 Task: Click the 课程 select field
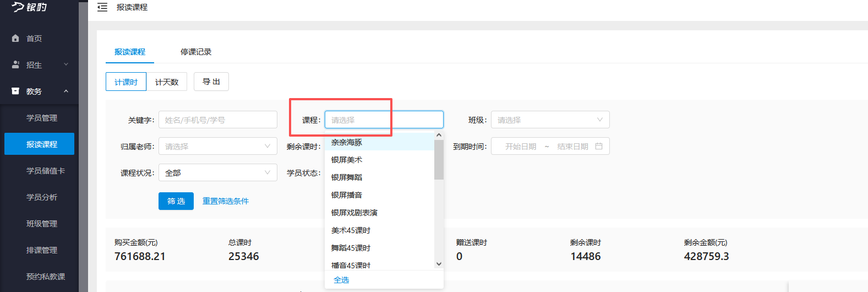coord(384,120)
